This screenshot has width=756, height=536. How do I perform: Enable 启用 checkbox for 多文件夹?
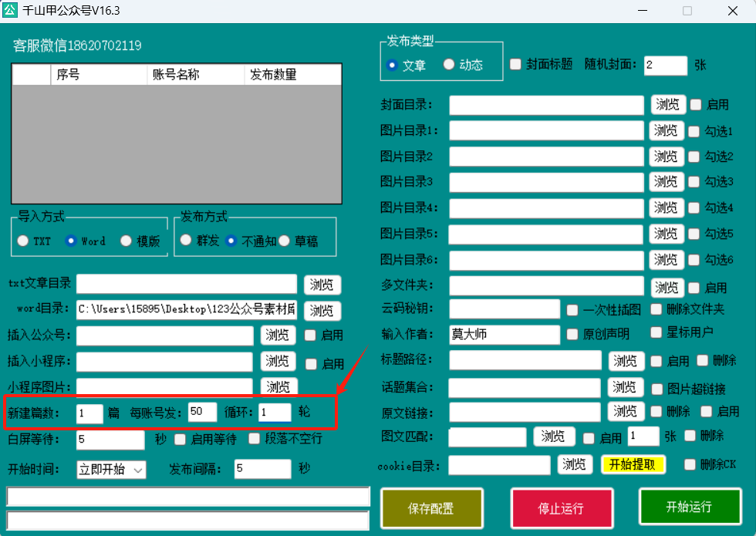(x=694, y=288)
